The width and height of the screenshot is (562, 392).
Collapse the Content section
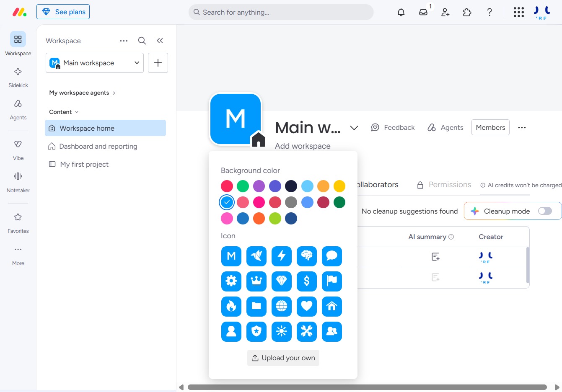[x=64, y=112]
